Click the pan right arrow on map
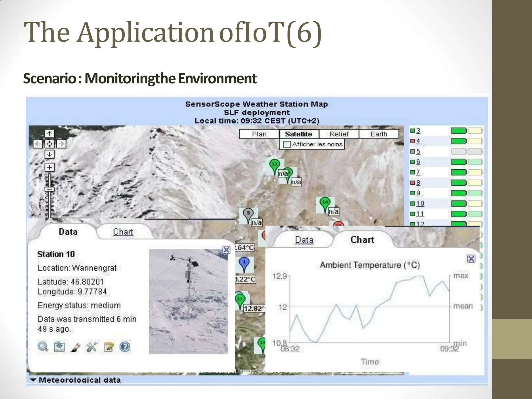Screen dimensions: 532x399 (x=61, y=144)
